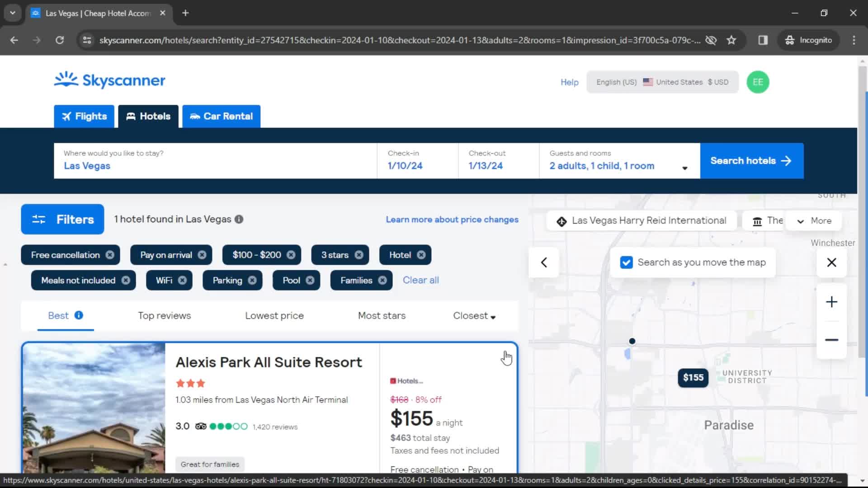Remove the Free cancellation filter chip

click(x=110, y=255)
